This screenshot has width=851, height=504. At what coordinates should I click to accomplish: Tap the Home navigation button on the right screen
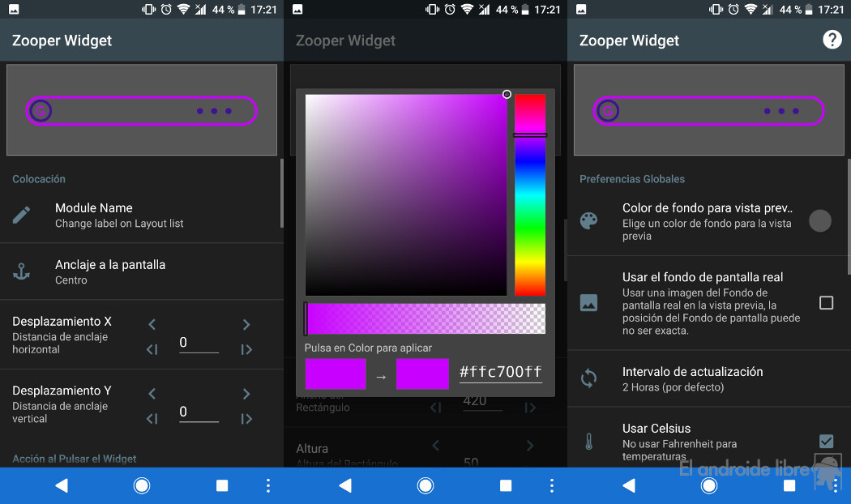709,485
